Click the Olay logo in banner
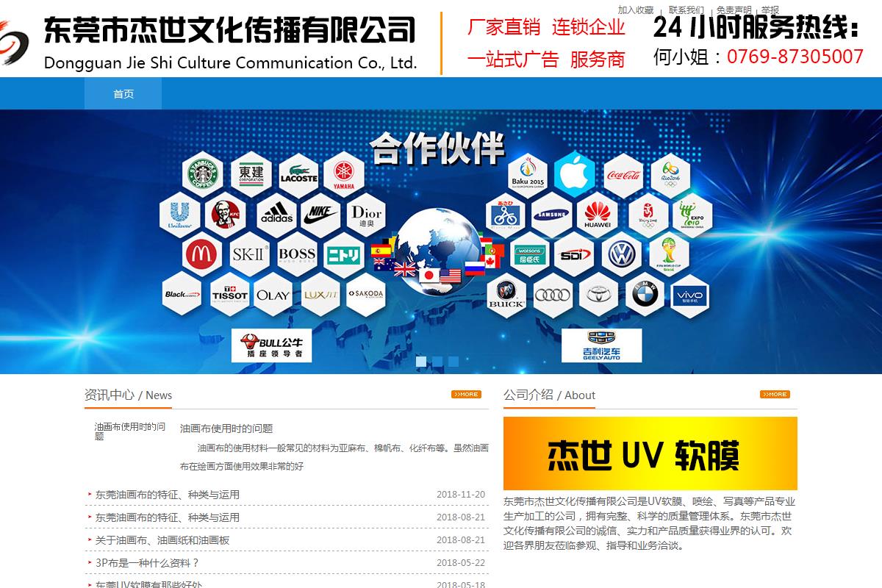Viewport: 882px width, 588px height. pyautogui.click(x=273, y=295)
